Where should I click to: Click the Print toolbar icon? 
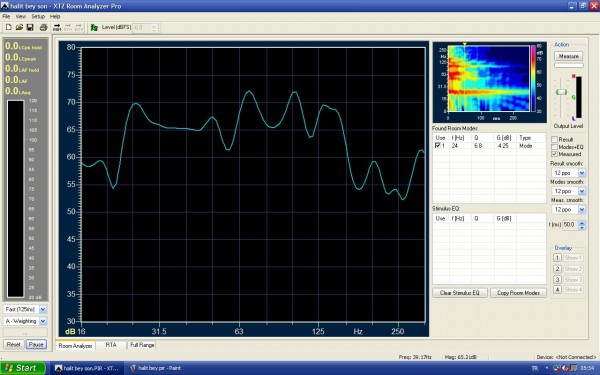(x=43, y=27)
